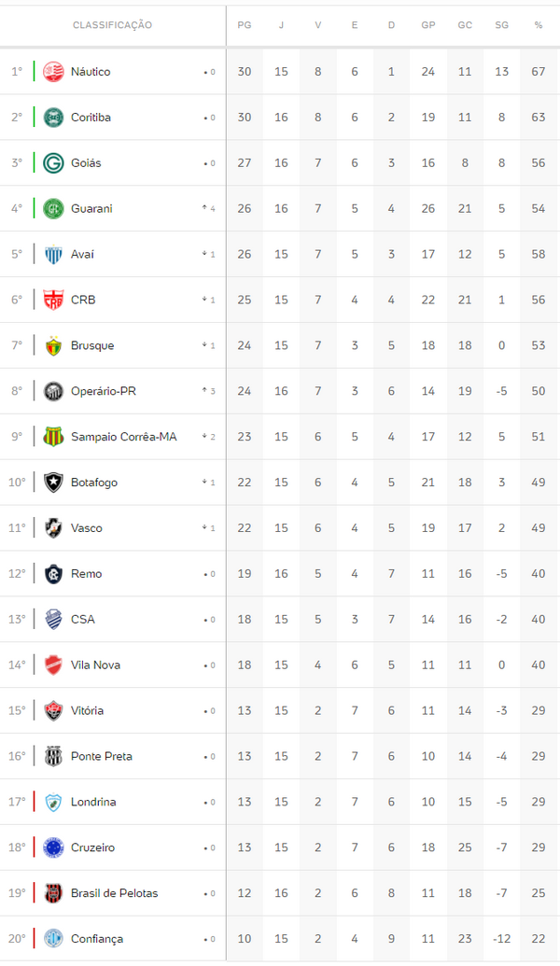Click the SG goal difference column header

pyautogui.click(x=502, y=25)
